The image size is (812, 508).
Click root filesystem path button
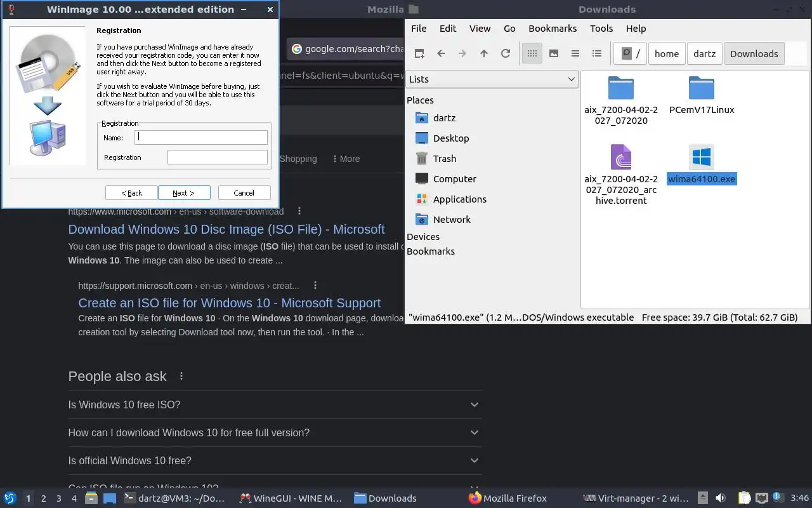tap(631, 53)
